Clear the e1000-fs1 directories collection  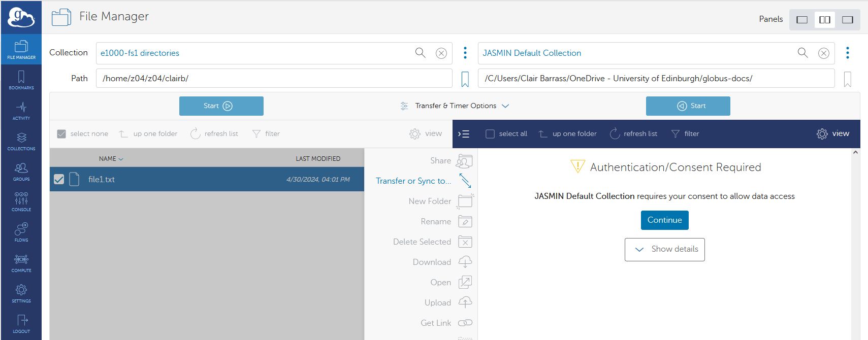click(x=441, y=53)
